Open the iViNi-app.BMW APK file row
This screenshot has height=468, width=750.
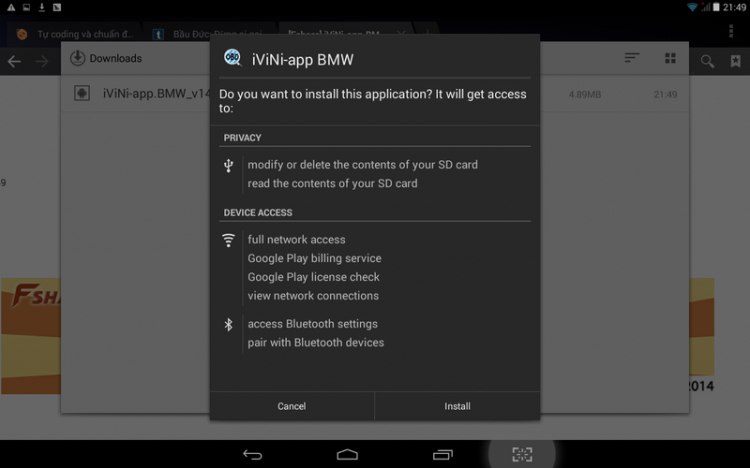[375, 94]
